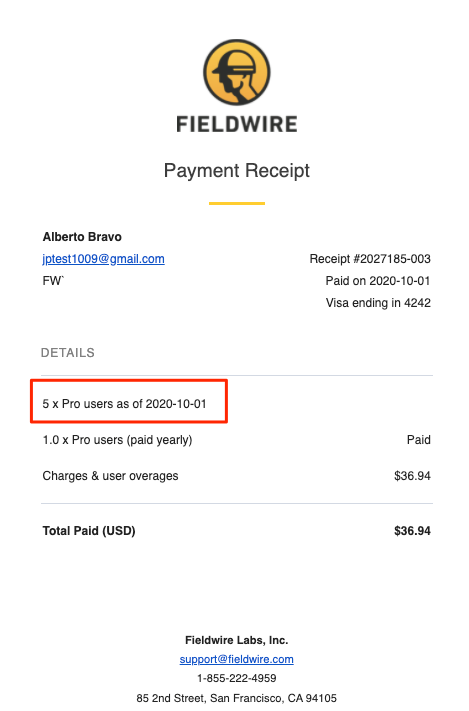Click the Payment Receipt heading
The width and height of the screenshot is (469, 711).
(x=236, y=170)
